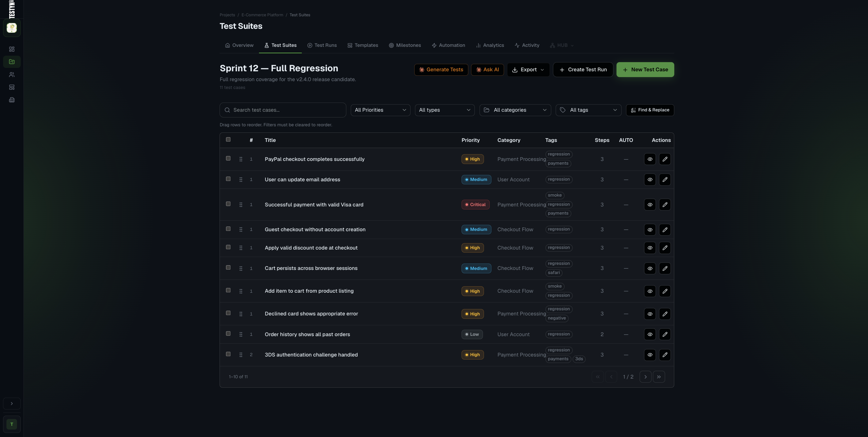Edit the Successful payment with valid Visa card case
Image resolution: width=868 pixels, height=437 pixels.
pos(665,205)
